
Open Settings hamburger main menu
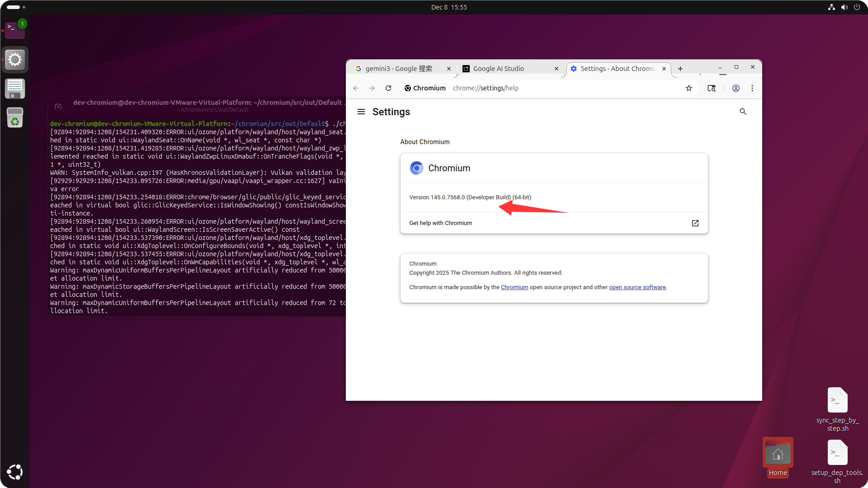click(x=361, y=112)
